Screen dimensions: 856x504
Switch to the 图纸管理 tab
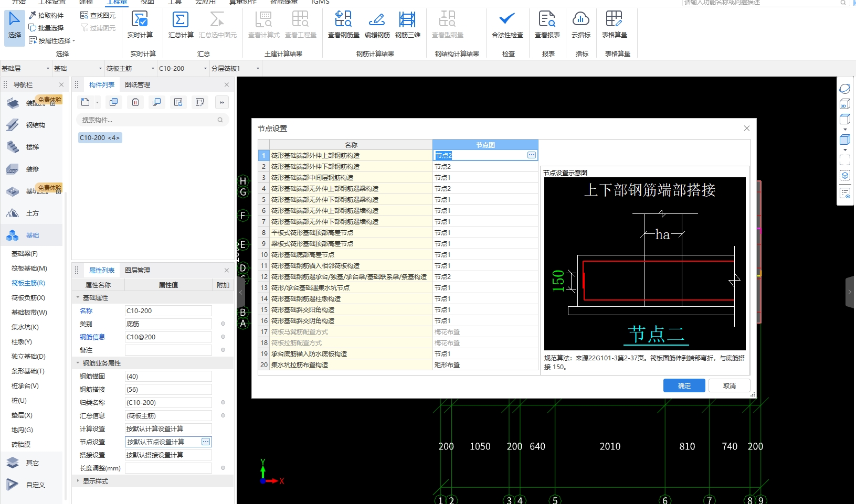tap(138, 84)
